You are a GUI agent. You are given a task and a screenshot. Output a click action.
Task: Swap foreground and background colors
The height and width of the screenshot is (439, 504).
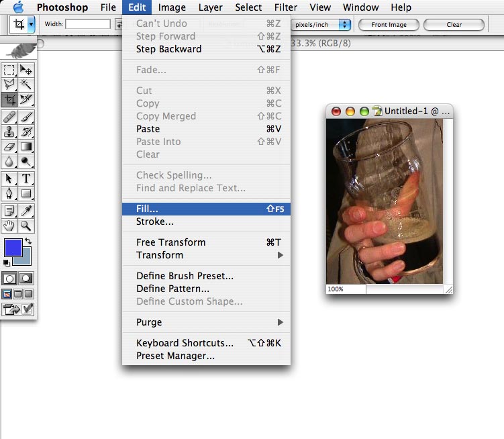[x=28, y=241]
